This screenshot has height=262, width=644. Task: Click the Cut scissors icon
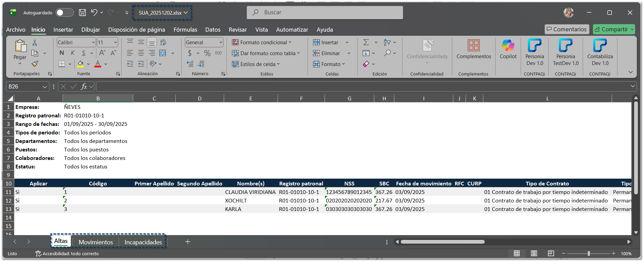click(x=35, y=43)
